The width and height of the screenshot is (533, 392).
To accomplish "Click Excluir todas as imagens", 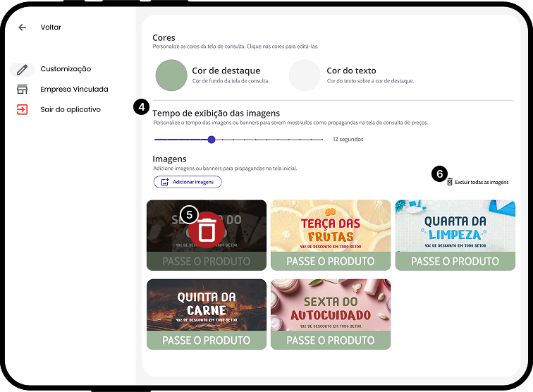I will pyautogui.click(x=482, y=182).
